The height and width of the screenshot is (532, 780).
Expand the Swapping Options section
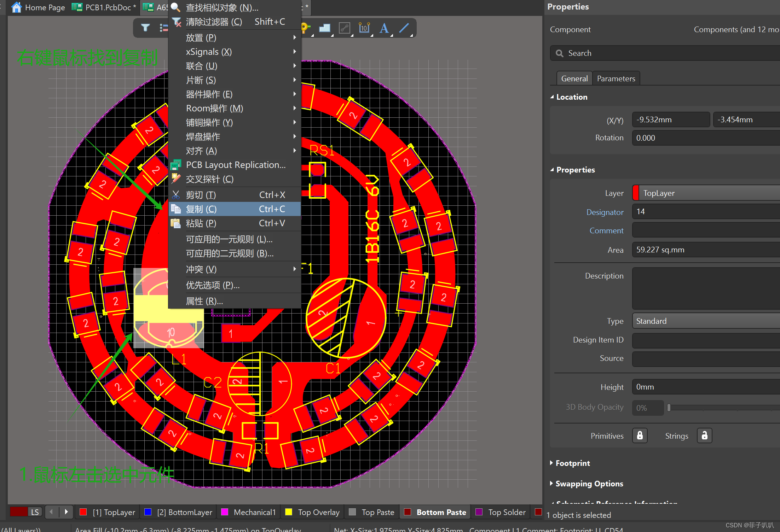click(x=589, y=484)
